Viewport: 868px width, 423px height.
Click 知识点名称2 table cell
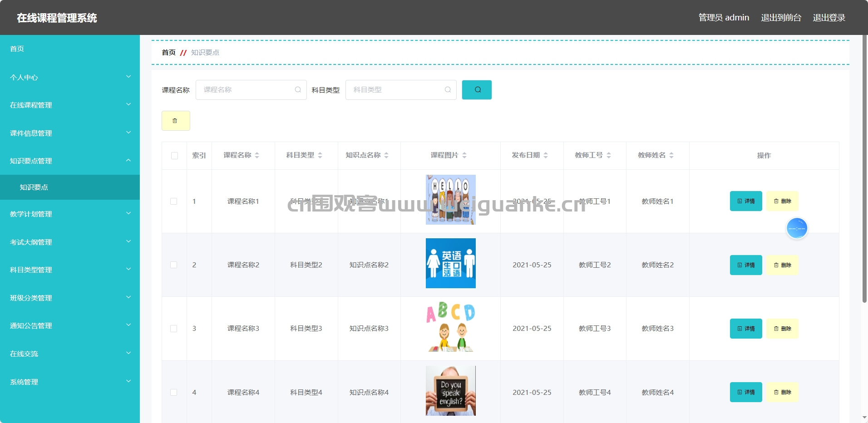click(x=369, y=265)
